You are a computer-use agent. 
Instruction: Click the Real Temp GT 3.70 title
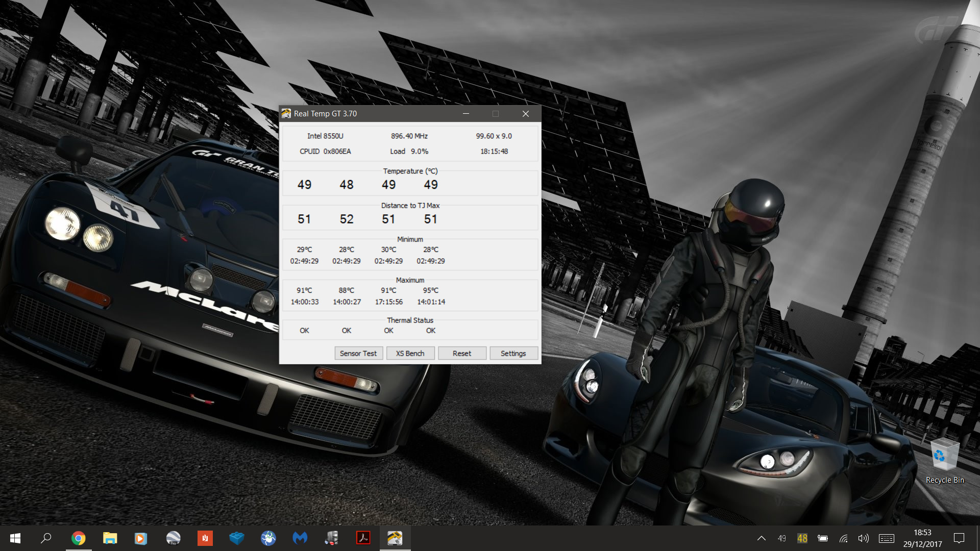point(325,113)
